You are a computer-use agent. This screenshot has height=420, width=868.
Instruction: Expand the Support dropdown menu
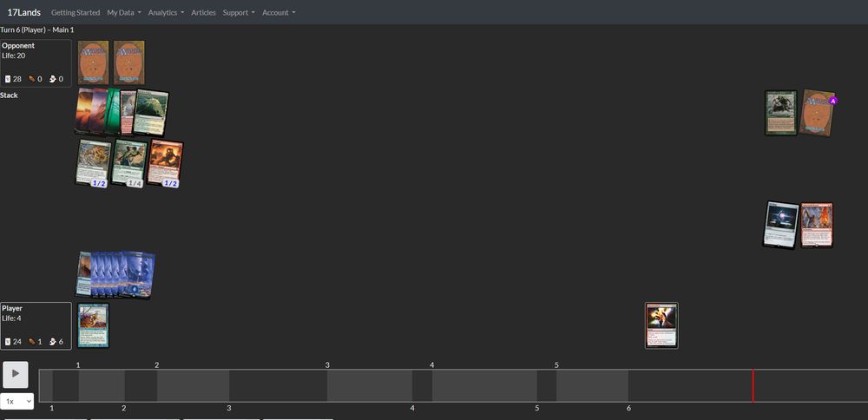click(239, 12)
